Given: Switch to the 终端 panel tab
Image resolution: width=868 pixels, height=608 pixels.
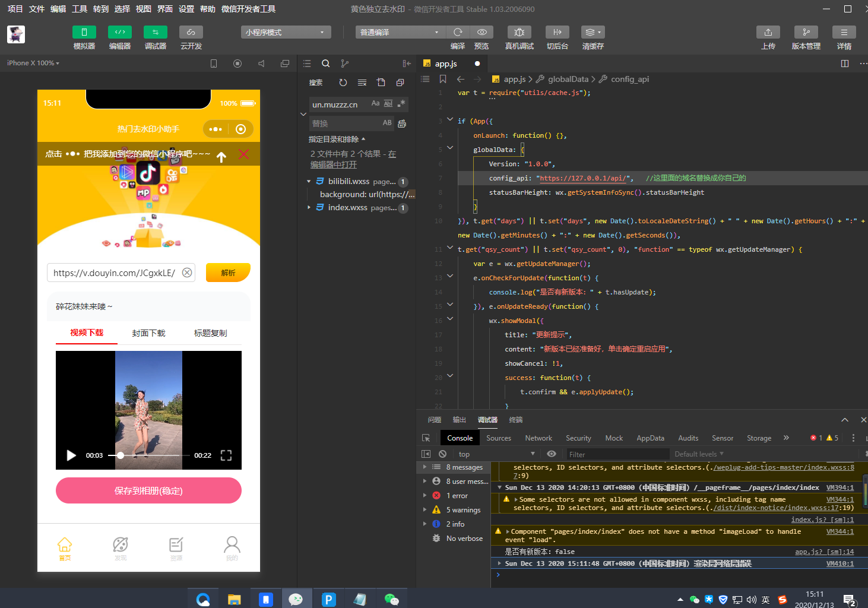Looking at the screenshot, I should point(516,420).
